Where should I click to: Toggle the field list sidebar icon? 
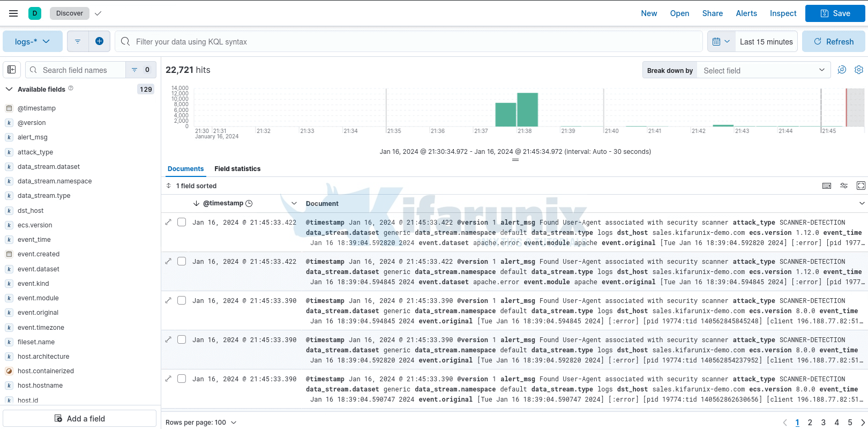click(x=12, y=70)
